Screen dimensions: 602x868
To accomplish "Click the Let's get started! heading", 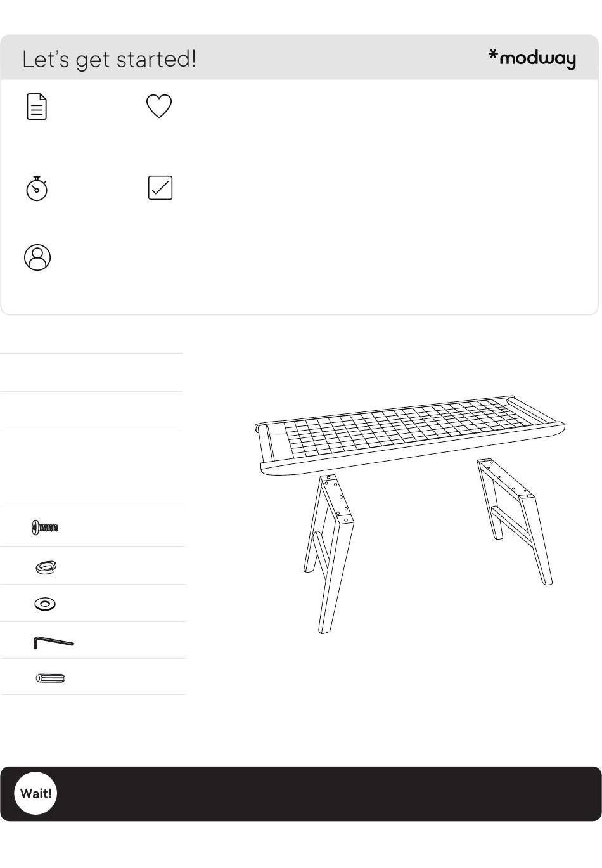I will click(109, 59).
